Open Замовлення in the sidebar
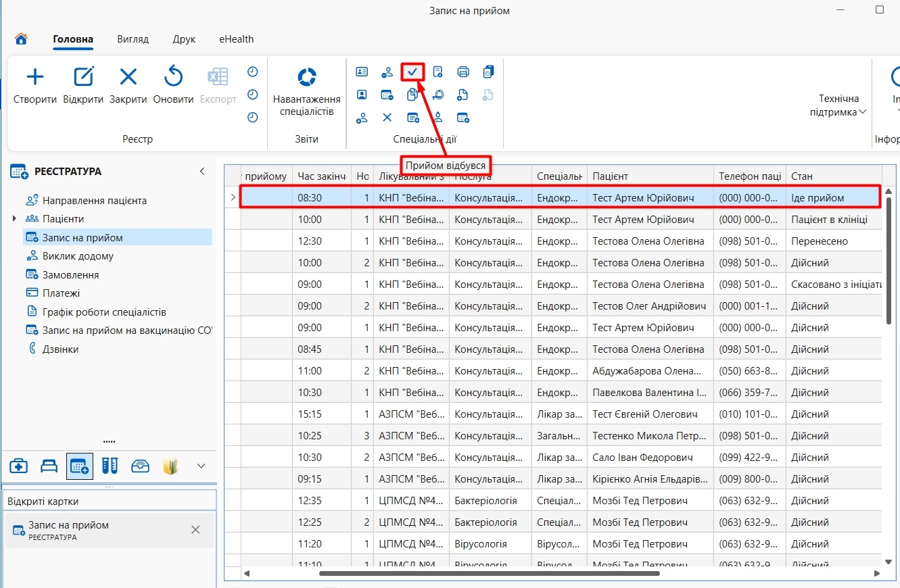 coord(70,275)
